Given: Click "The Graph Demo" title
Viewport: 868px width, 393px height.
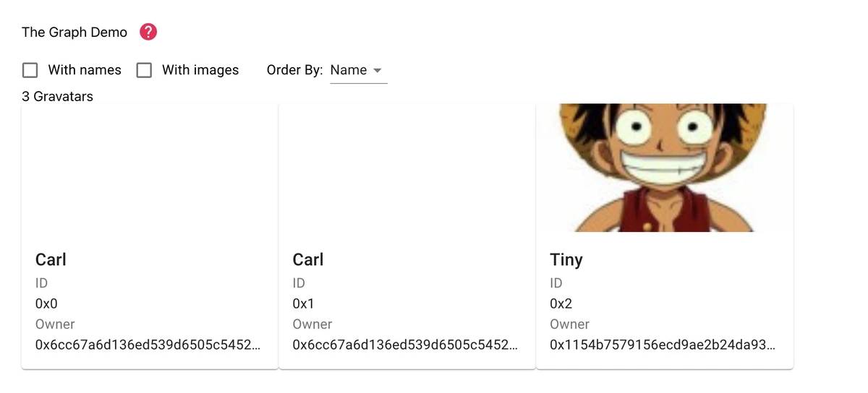Looking at the screenshot, I should (x=75, y=33).
